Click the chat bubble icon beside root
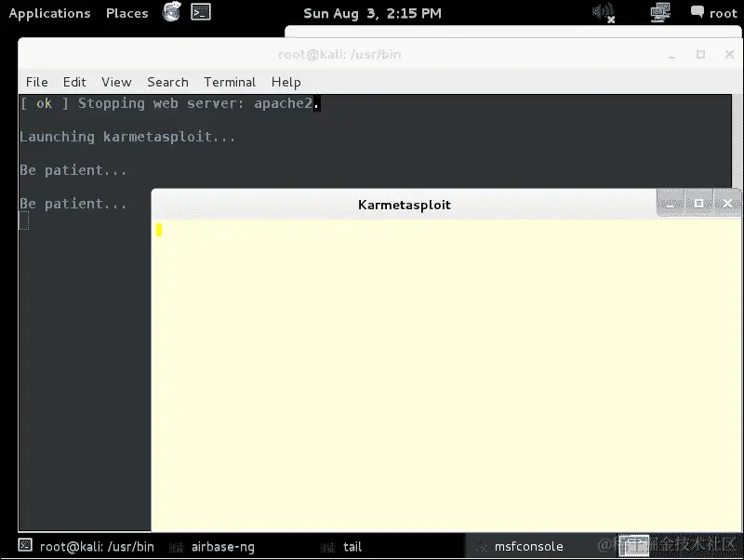Screen dimensions: 744x560 click(699, 11)
